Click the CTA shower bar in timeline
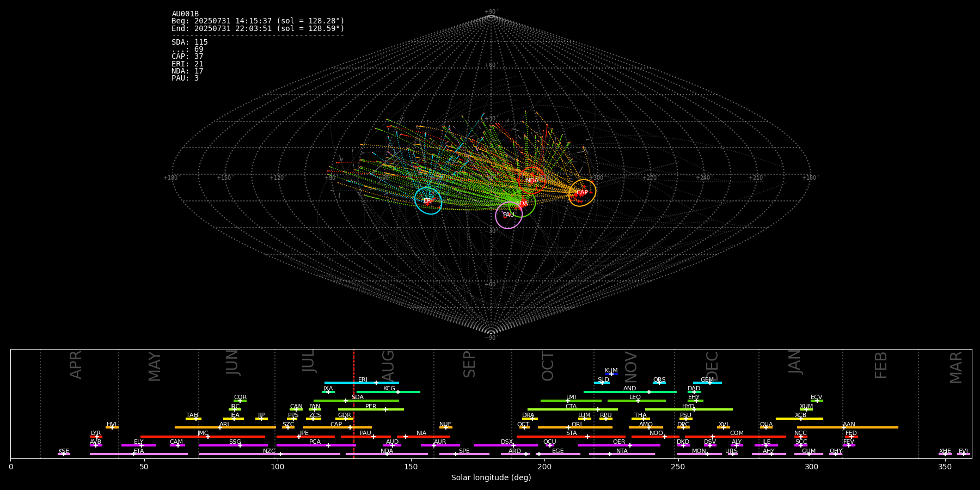 [x=573, y=409]
